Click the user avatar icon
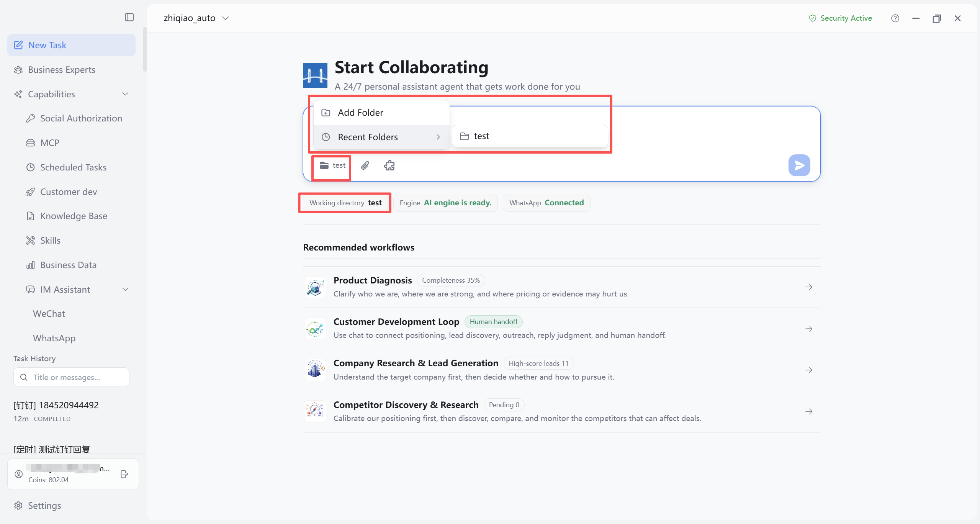The height and width of the screenshot is (524, 980). tap(19, 474)
